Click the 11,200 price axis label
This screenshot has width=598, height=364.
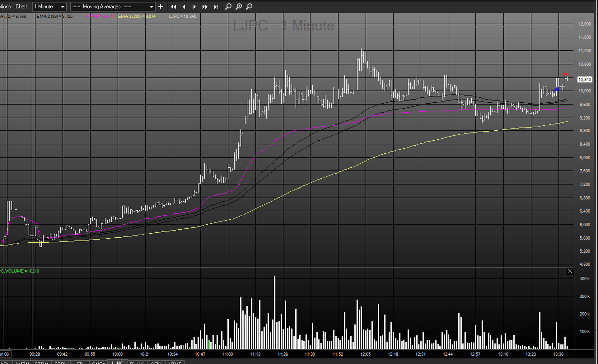(584, 51)
